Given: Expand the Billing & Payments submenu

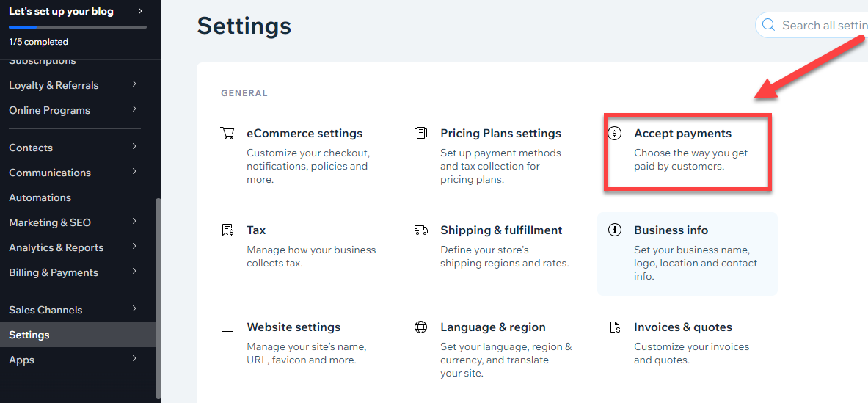Looking at the screenshot, I should 134,272.
